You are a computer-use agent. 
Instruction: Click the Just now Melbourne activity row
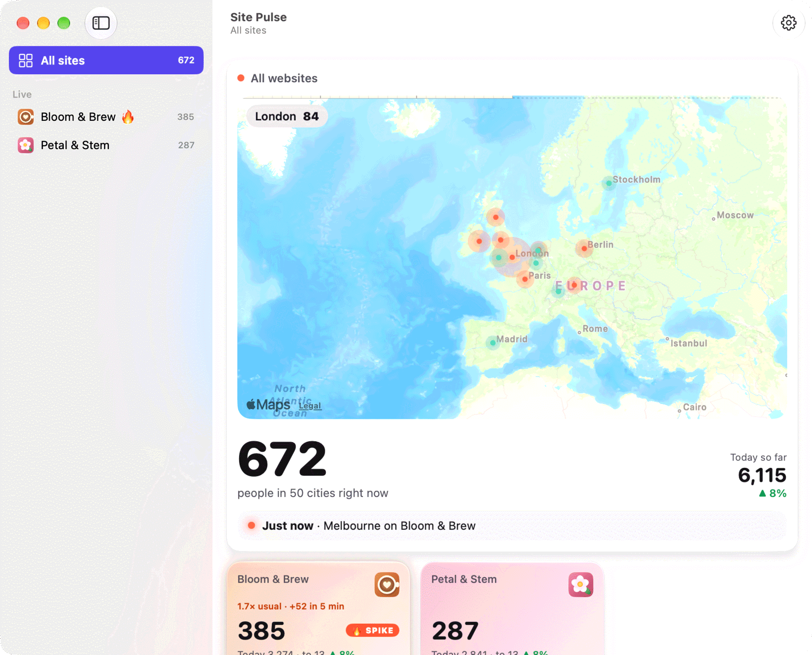tap(512, 526)
